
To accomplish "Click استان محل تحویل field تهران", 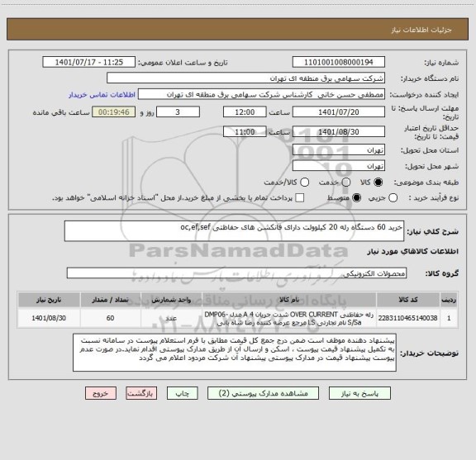I will point(339,150).
